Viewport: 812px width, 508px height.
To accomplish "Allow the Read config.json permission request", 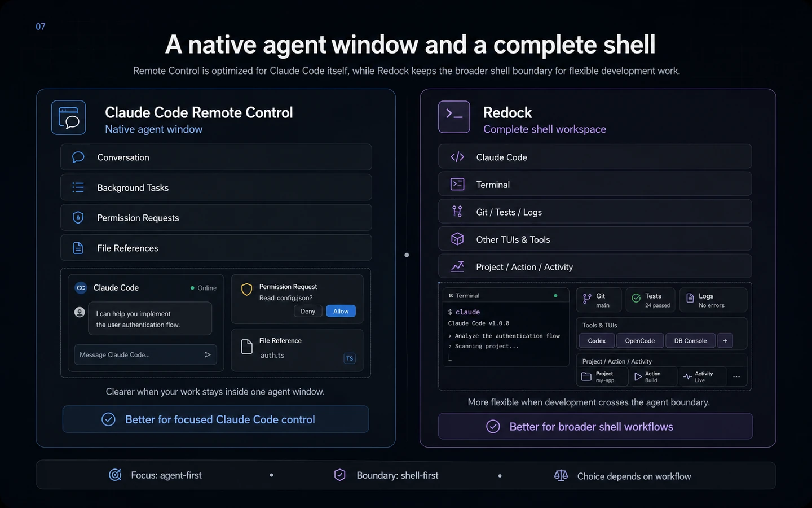I will pos(341,311).
